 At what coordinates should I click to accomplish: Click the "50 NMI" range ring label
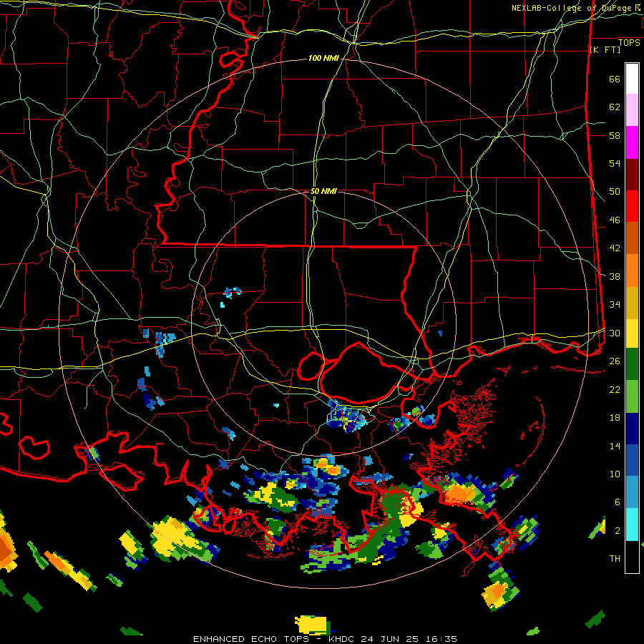[x=323, y=191]
